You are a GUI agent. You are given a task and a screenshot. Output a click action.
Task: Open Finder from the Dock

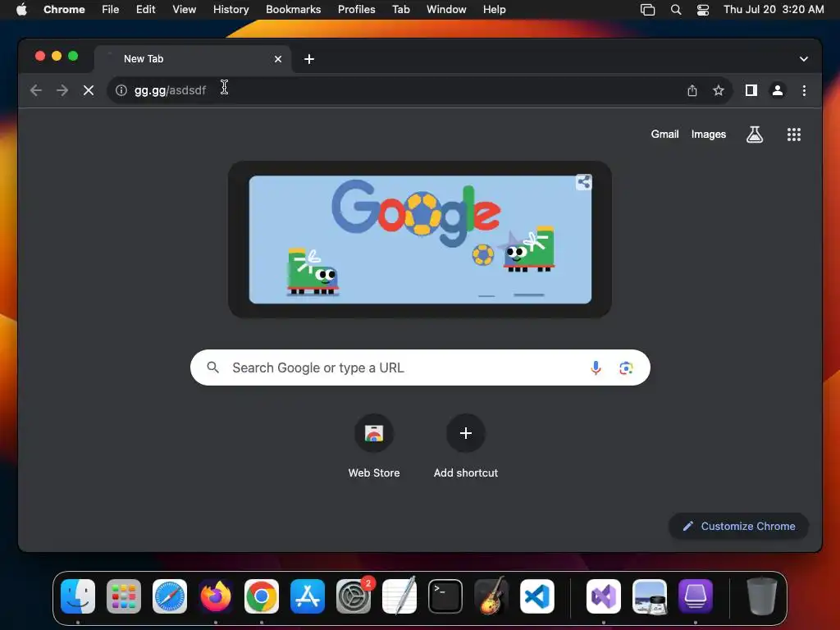[78, 596]
